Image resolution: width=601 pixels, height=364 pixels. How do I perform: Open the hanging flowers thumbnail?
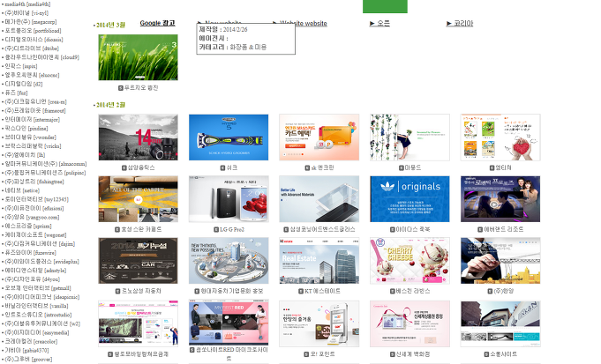click(409, 137)
